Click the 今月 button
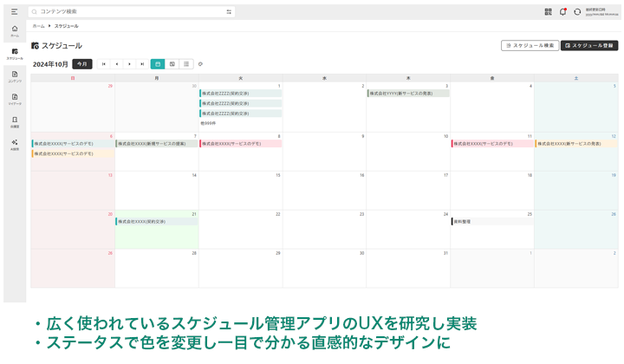This screenshot has height=364, width=624. coord(82,64)
